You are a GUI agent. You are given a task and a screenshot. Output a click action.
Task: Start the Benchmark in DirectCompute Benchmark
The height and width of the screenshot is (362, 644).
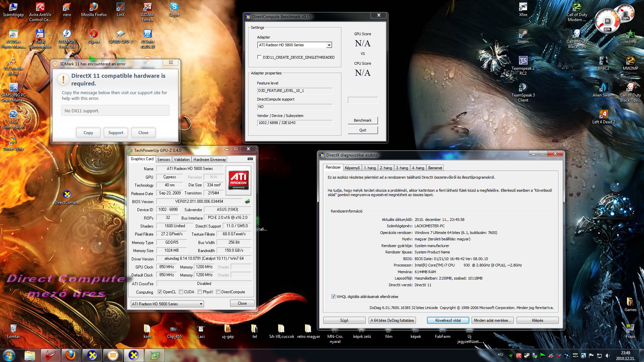click(363, 120)
